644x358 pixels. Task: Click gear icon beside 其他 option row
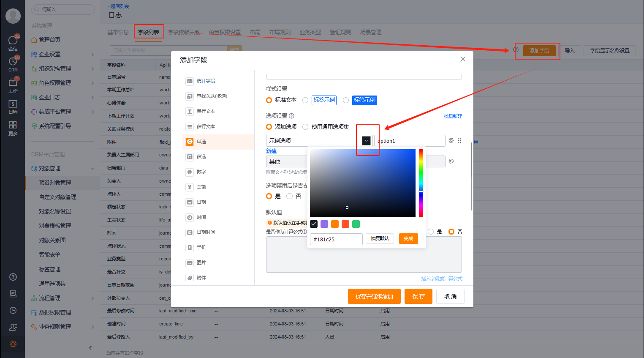(451, 161)
